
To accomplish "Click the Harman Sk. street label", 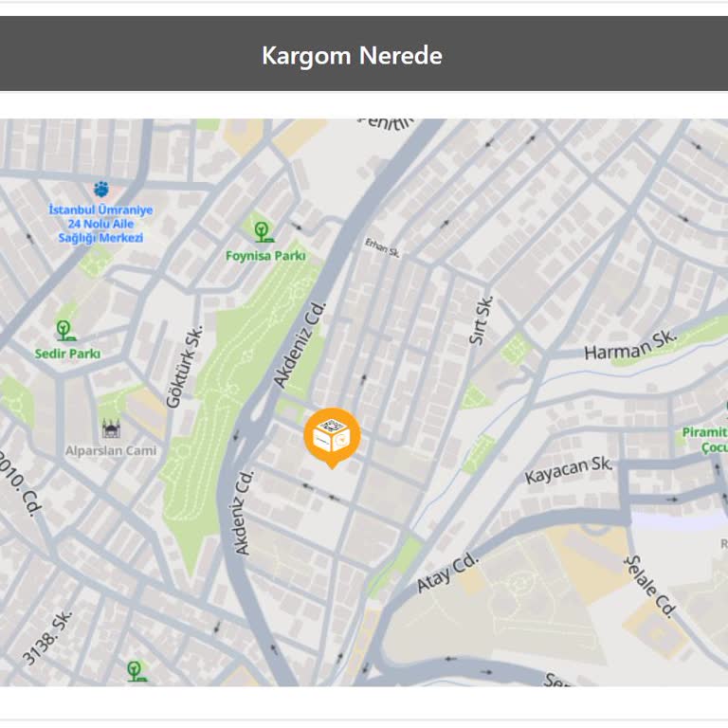I will pos(630,345).
